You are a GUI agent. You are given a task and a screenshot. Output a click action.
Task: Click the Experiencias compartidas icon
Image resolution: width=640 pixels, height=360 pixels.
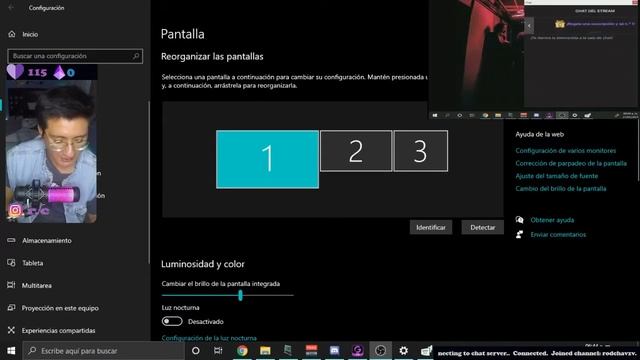11,330
